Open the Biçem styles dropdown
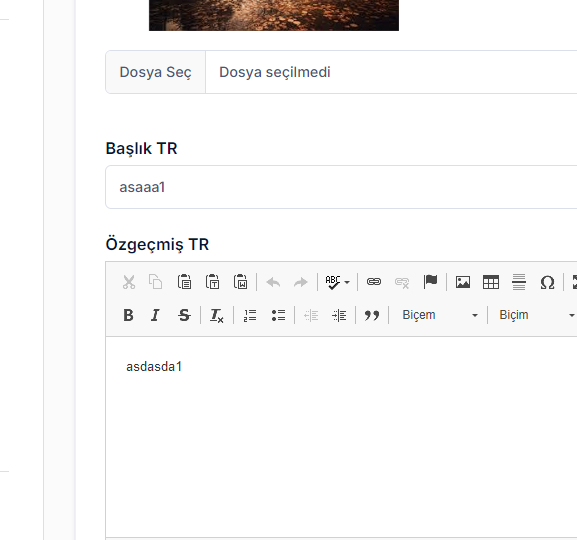 pos(439,315)
